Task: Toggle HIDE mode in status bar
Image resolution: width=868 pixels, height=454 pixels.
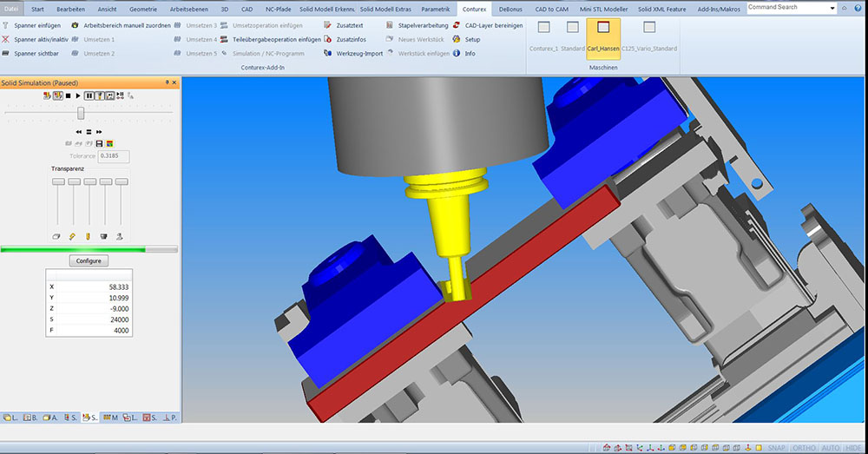Action: pos(853,447)
